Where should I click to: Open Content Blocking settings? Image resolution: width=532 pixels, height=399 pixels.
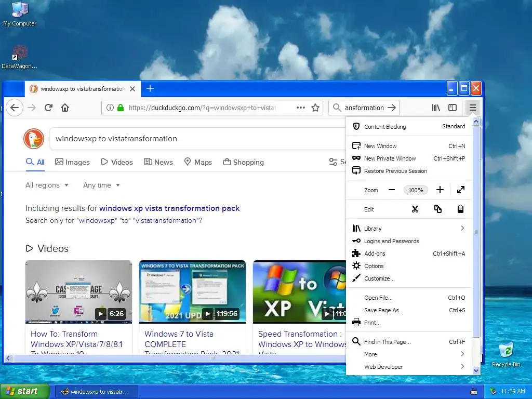(x=409, y=127)
